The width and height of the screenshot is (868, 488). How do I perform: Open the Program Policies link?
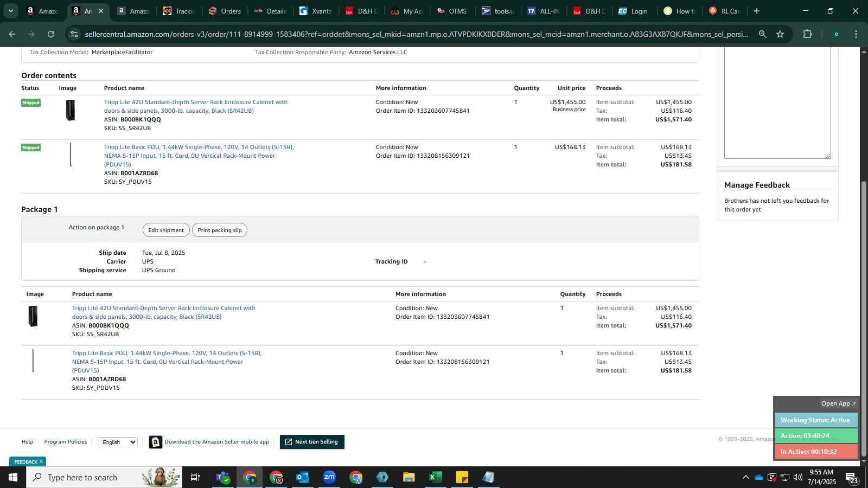click(x=66, y=442)
